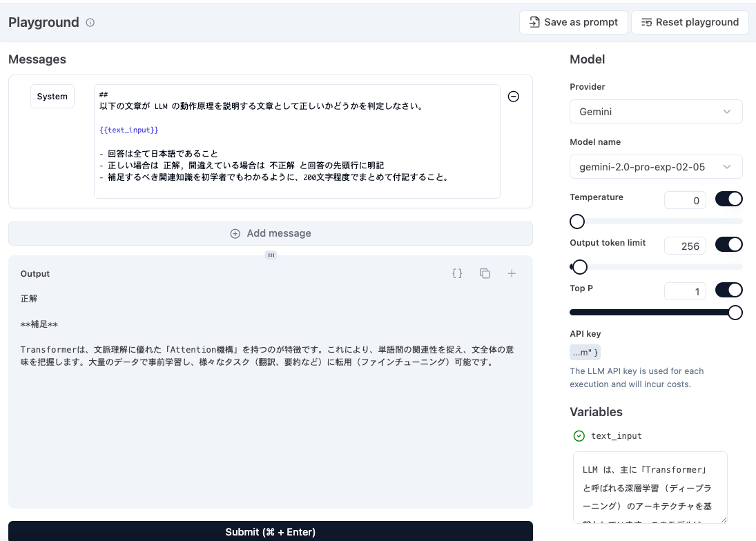Toggle the Top P switch
Image resolution: width=756 pixels, height=541 pixels.
728,290
